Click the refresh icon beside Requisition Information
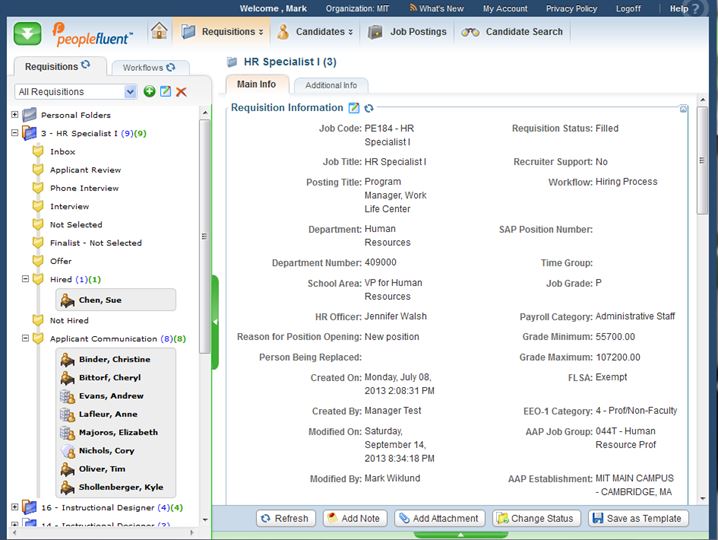This screenshot has width=718, height=540. [x=369, y=108]
